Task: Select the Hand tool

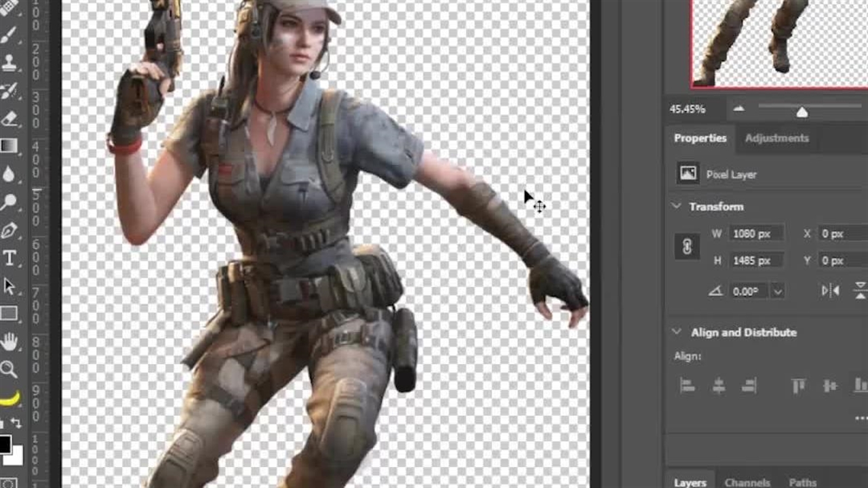Action: click(x=9, y=342)
